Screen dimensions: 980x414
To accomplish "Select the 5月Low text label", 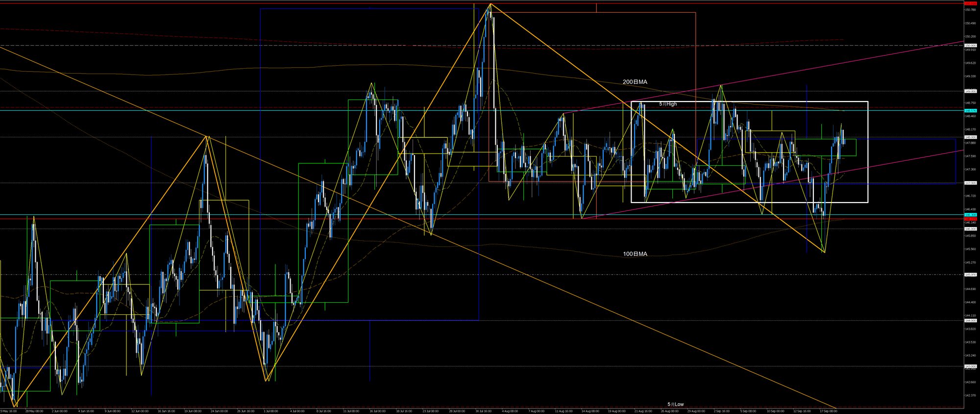I will 675,404.
